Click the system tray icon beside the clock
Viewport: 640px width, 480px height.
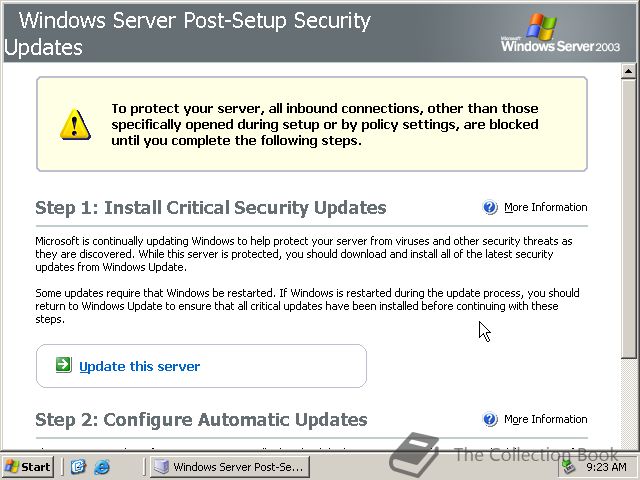[x=568, y=466]
